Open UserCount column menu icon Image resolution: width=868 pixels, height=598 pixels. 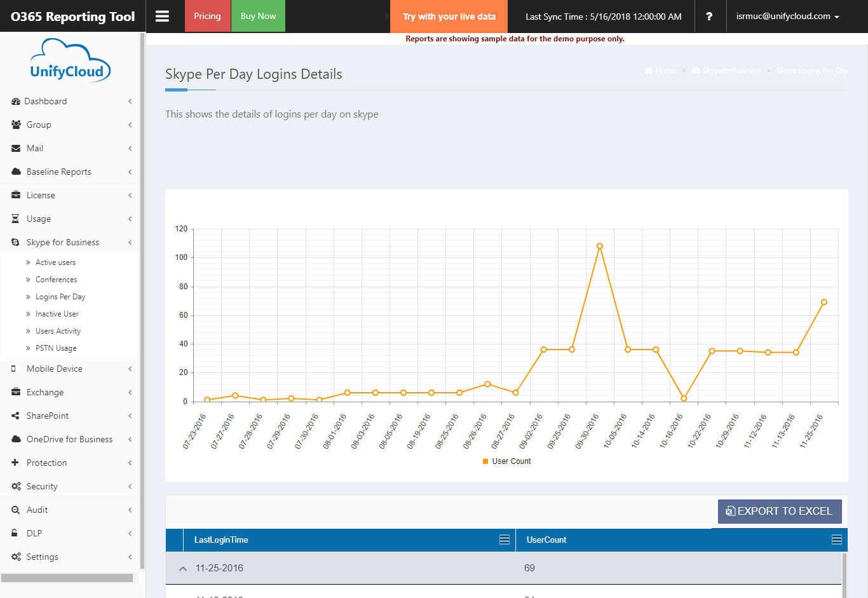pos(837,540)
